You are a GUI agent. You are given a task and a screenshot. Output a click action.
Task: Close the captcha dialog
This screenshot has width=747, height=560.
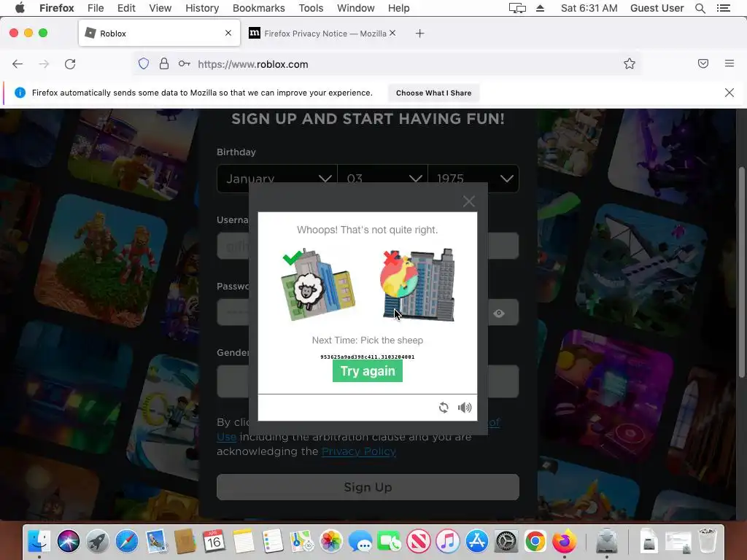[469, 201]
